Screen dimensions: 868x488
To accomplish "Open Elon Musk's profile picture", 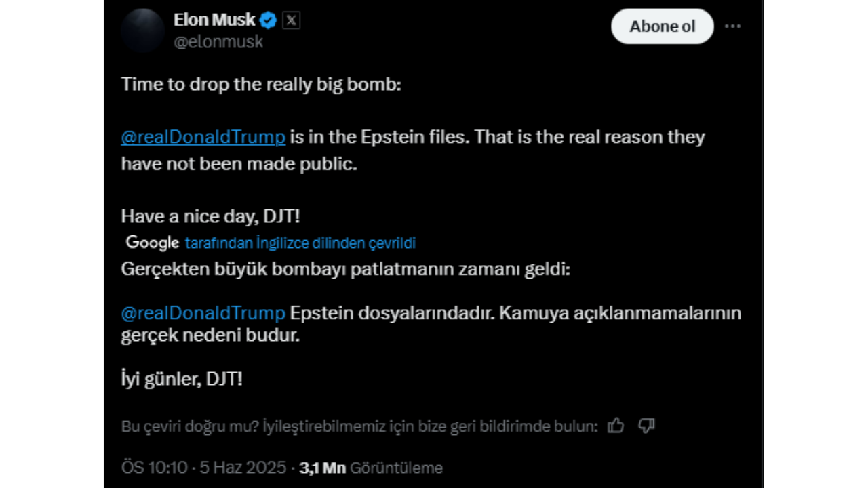I will point(142,30).
